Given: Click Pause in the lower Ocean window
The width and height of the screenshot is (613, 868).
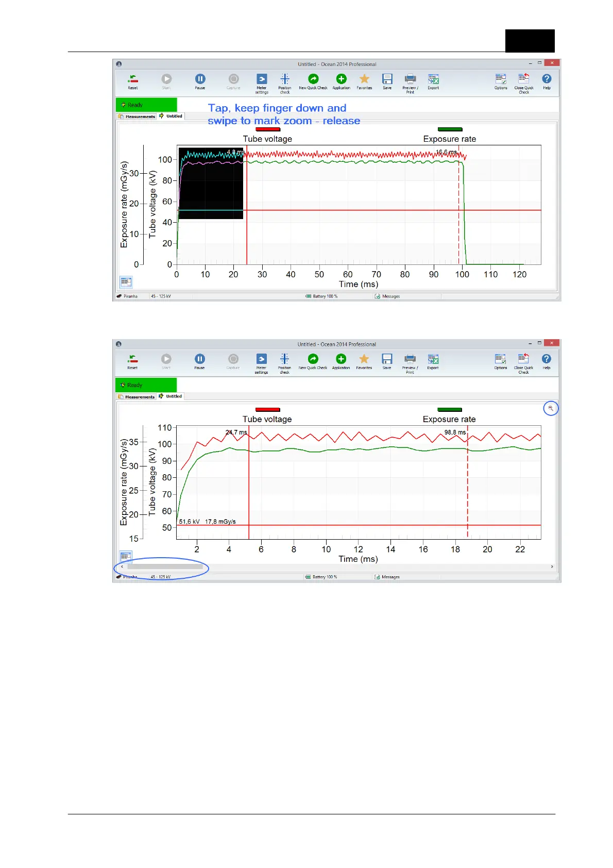Looking at the screenshot, I should pos(200,361).
